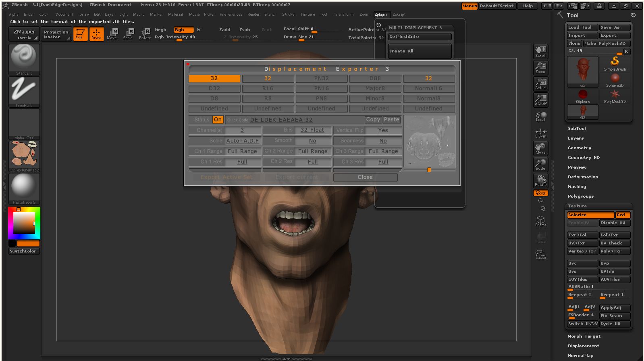Expand the Displacement section
Image resolution: width=644 pixels, height=361 pixels.
(584, 346)
